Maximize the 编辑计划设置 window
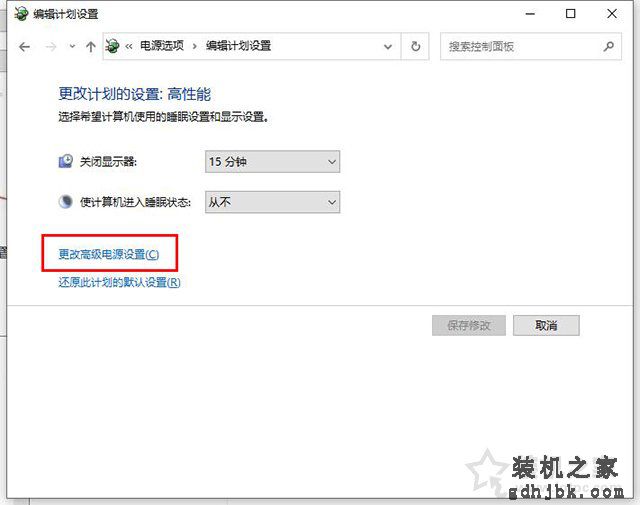Viewport: 640px width, 505px height. (571, 14)
